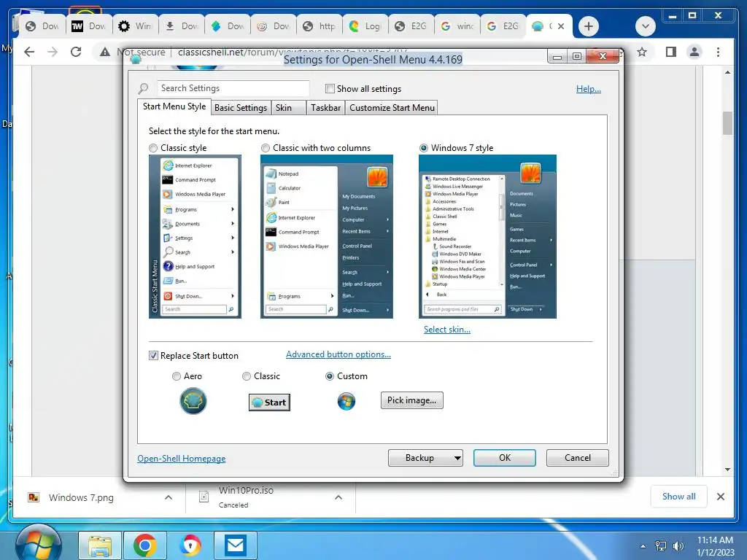Click the Not secure warning icon
Viewport: 747px width, 560px height.
(105, 52)
